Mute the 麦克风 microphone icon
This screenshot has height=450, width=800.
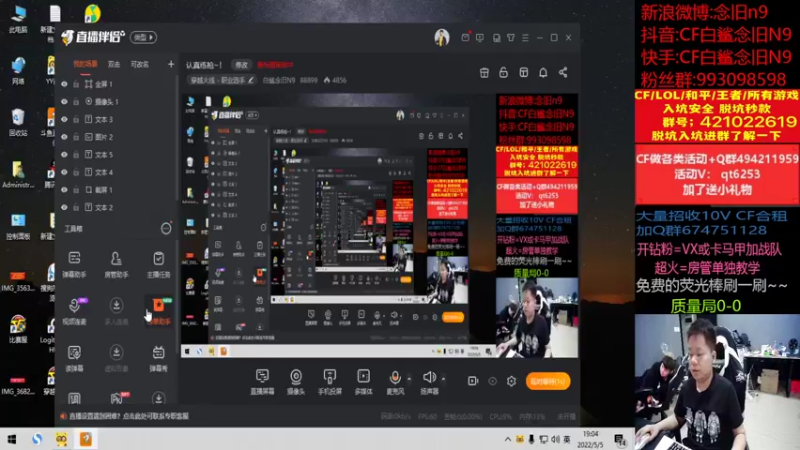point(395,378)
